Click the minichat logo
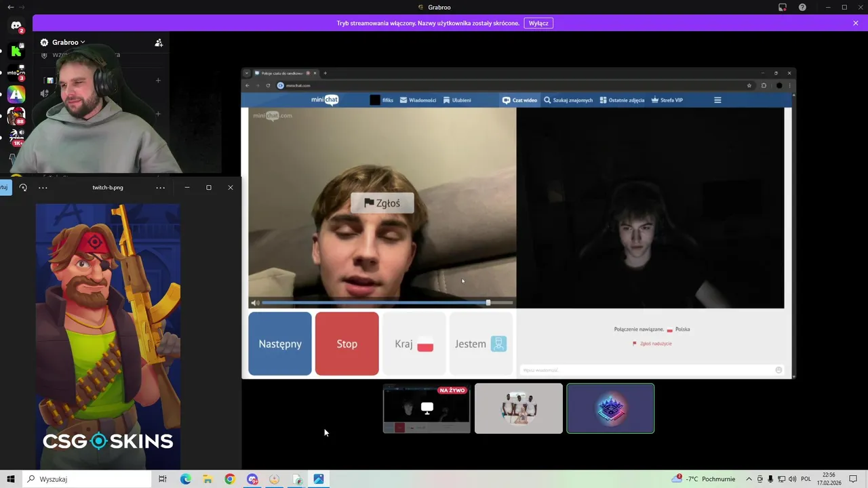 click(x=325, y=100)
